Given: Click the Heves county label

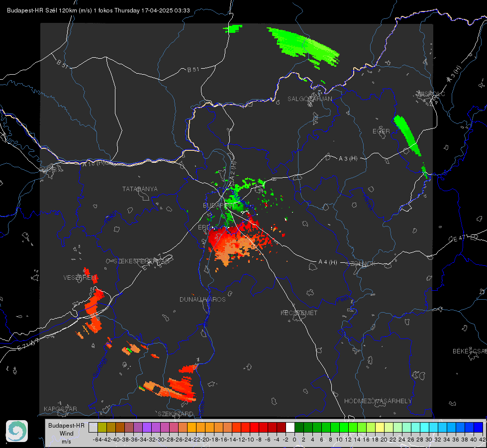Looking at the screenshot, I should click(368, 203).
